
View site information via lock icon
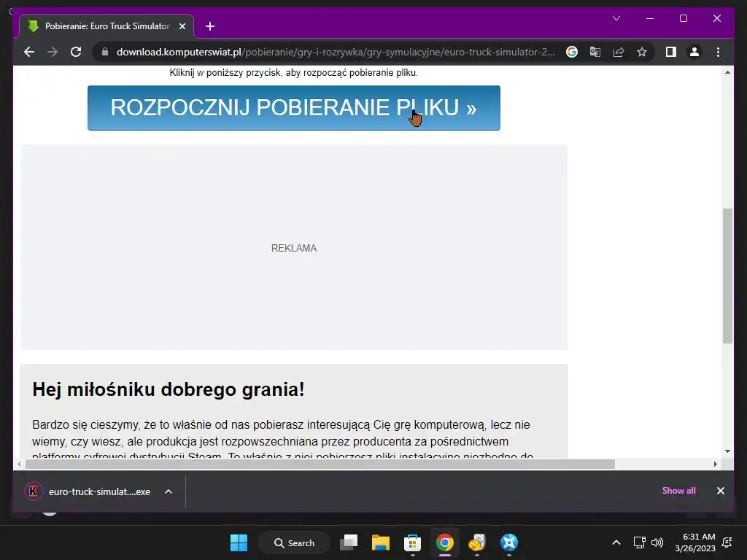105,52
